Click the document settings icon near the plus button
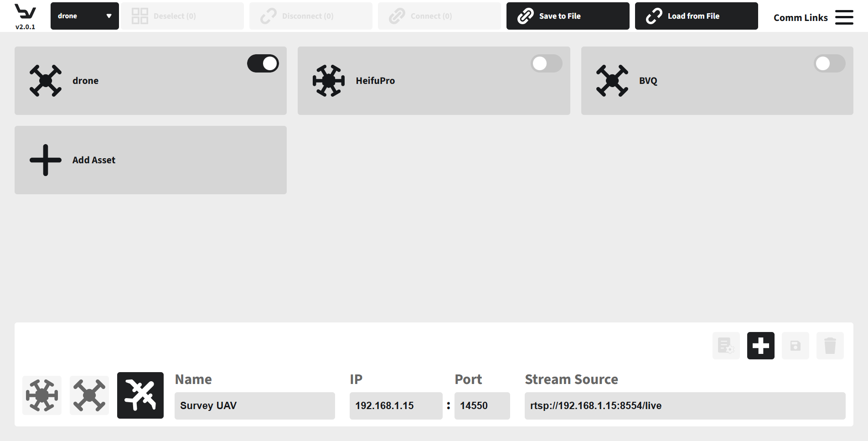Image resolution: width=868 pixels, height=441 pixels. pyautogui.click(x=726, y=346)
